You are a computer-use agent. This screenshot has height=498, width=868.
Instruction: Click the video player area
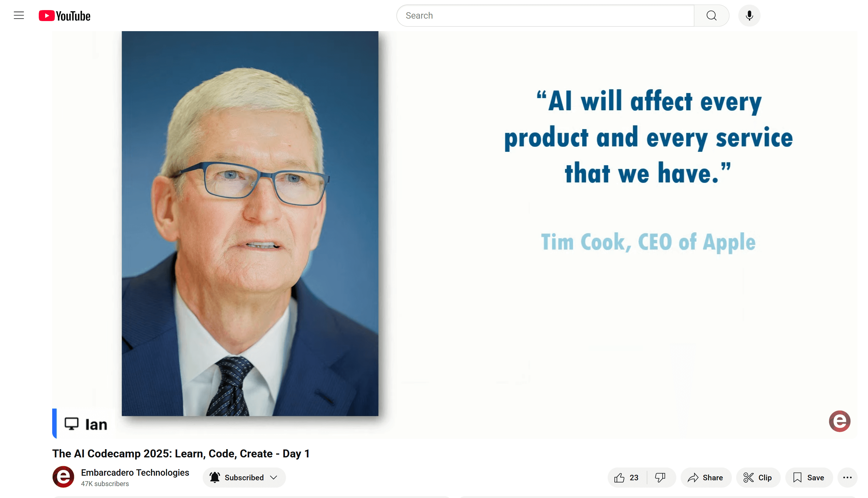[454, 235]
